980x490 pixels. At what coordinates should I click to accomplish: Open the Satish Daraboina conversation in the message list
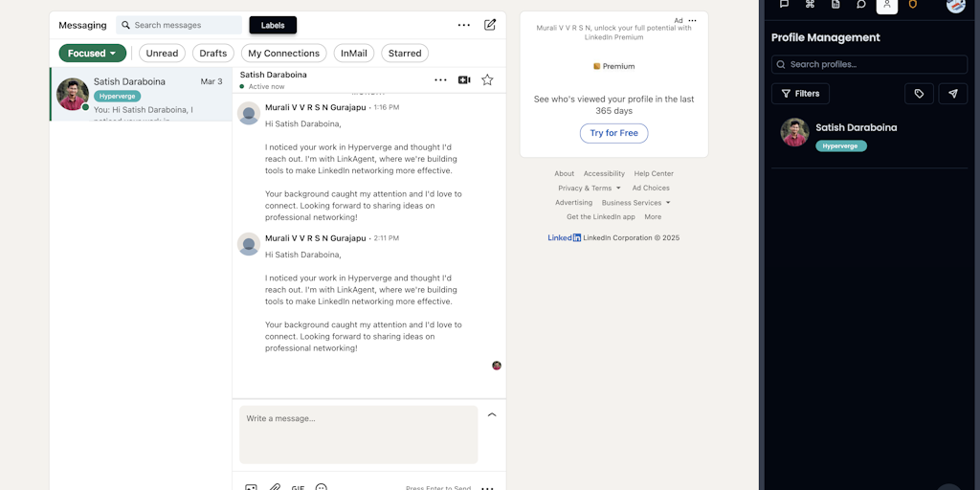[x=142, y=95]
